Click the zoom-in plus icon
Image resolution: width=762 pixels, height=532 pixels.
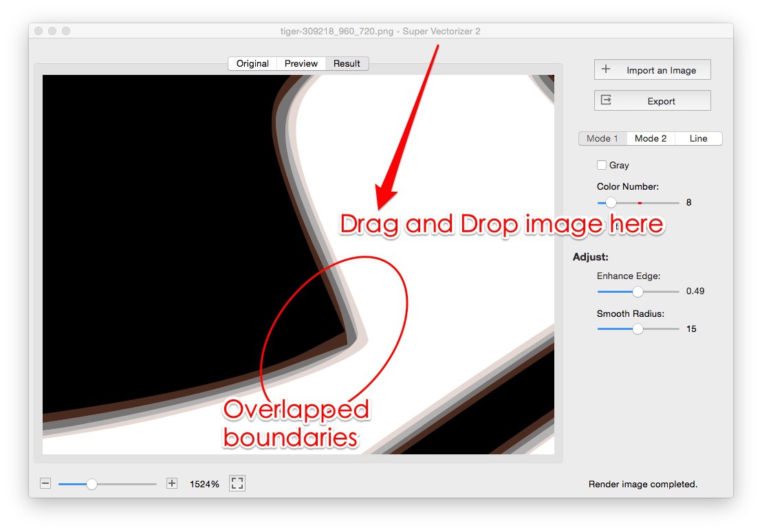171,483
